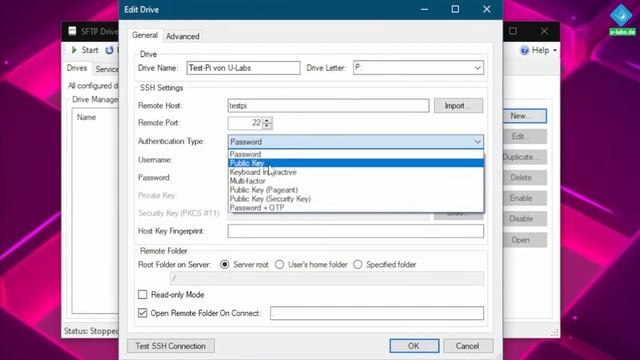The height and width of the screenshot is (360, 640).
Task: Maximize the Edit Drive dialog
Action: pos(455,9)
